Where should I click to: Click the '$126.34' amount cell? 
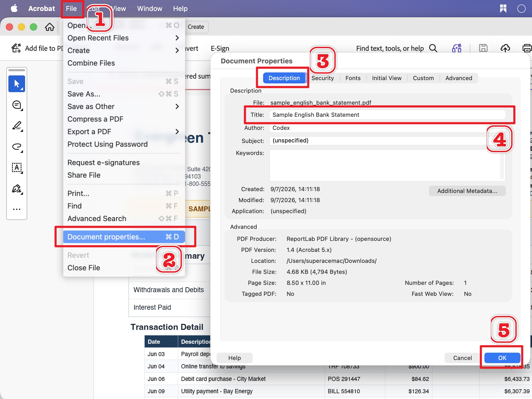pos(409,391)
